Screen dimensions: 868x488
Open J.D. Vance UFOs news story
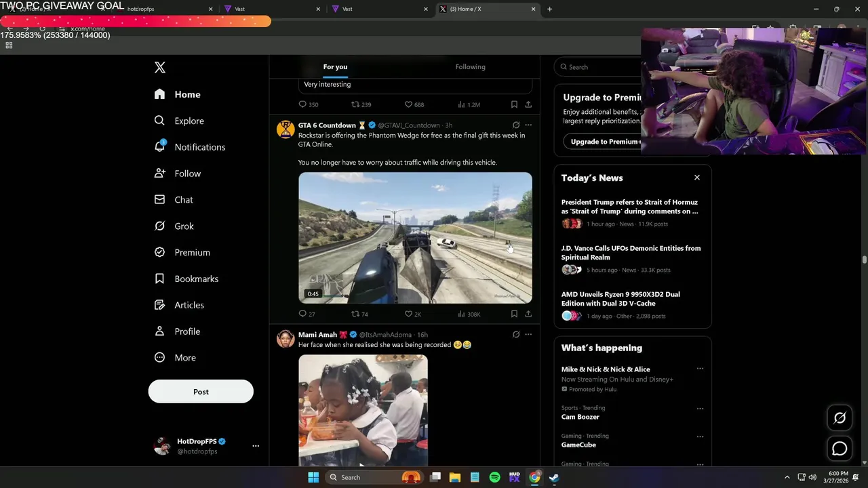(x=631, y=258)
